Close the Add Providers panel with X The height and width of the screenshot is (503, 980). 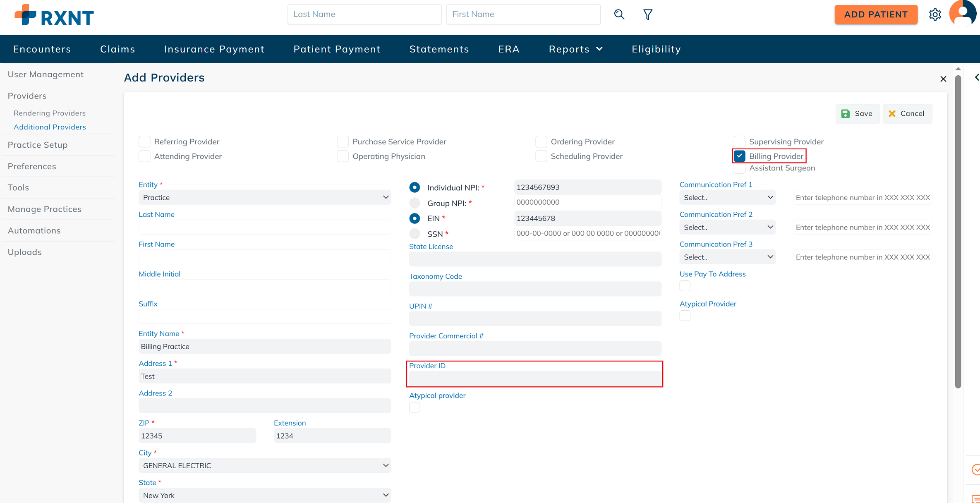943,79
